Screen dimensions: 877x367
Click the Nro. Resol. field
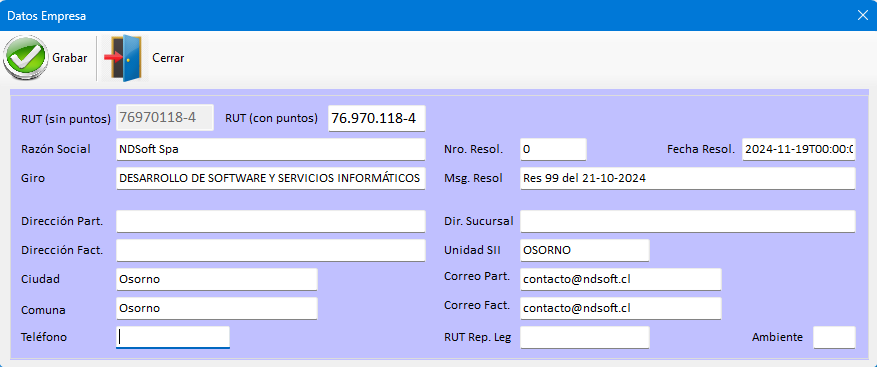pos(553,149)
